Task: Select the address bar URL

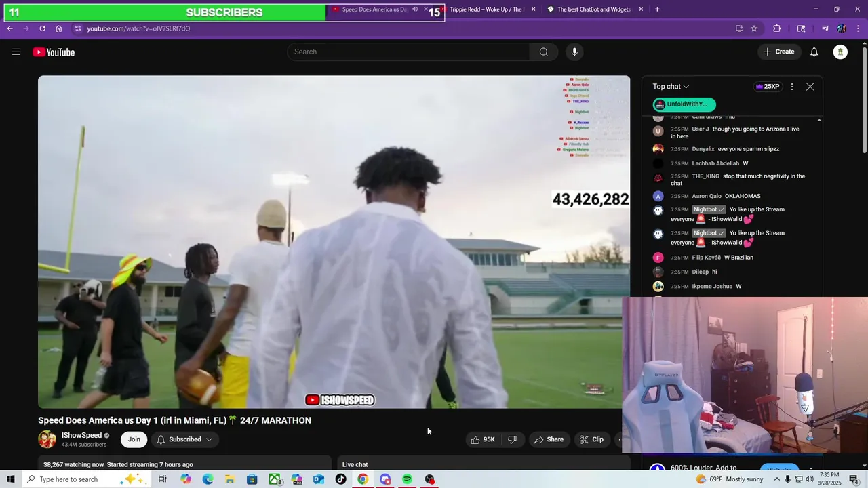Action: click(x=138, y=28)
